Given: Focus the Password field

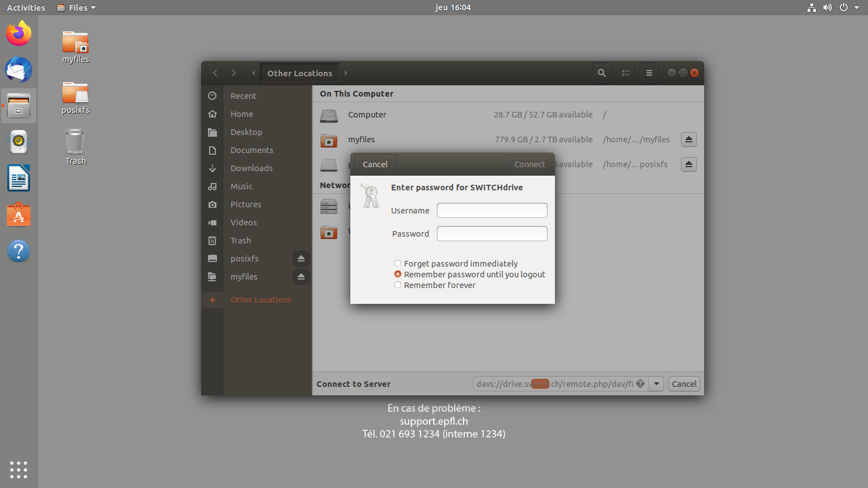Looking at the screenshot, I should tap(492, 234).
